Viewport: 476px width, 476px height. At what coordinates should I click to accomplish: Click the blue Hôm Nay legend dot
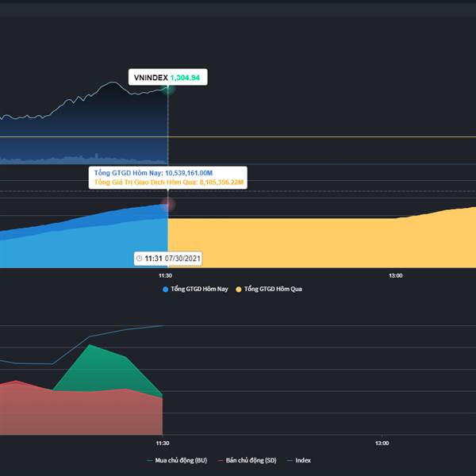tap(166, 290)
